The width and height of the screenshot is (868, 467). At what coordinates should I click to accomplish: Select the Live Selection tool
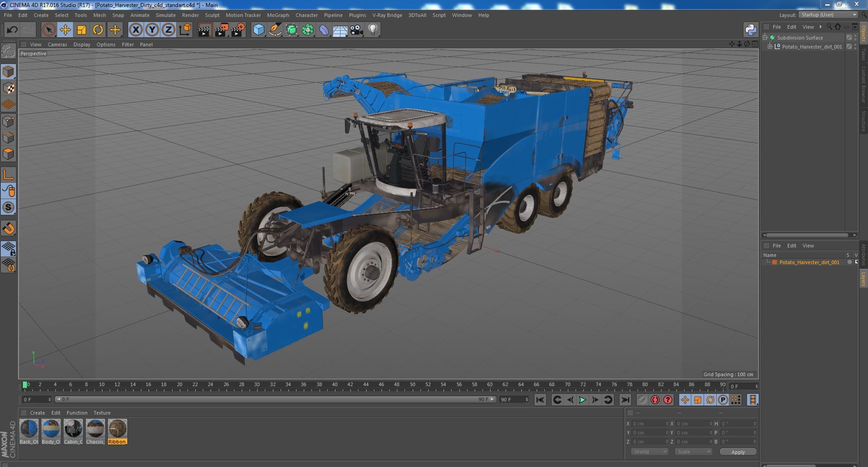point(48,30)
